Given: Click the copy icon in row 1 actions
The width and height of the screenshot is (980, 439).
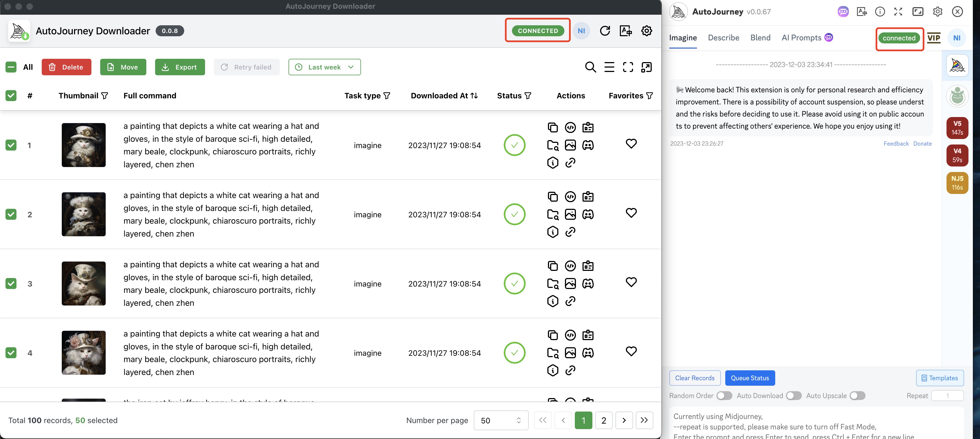Looking at the screenshot, I should point(552,127).
